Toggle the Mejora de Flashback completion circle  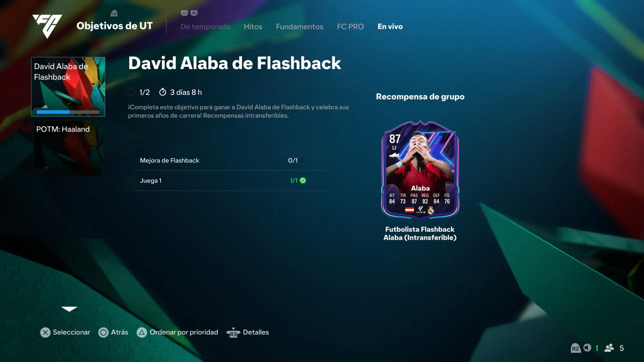(x=303, y=160)
